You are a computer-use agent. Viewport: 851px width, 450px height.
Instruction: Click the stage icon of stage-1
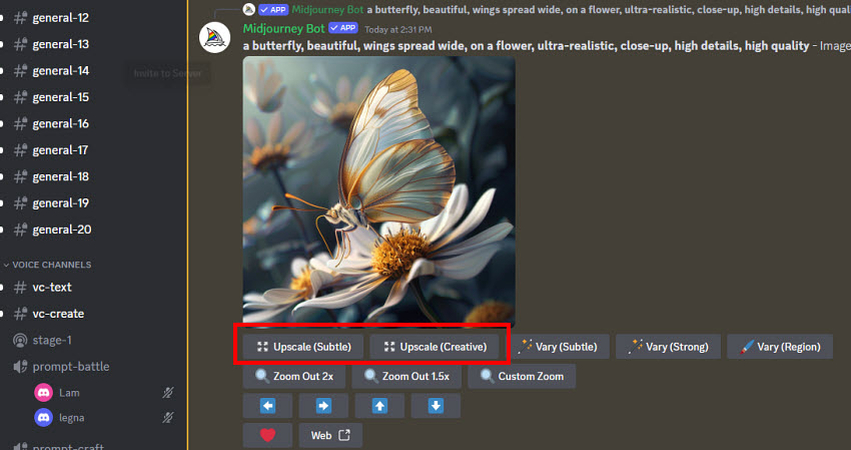coord(20,340)
